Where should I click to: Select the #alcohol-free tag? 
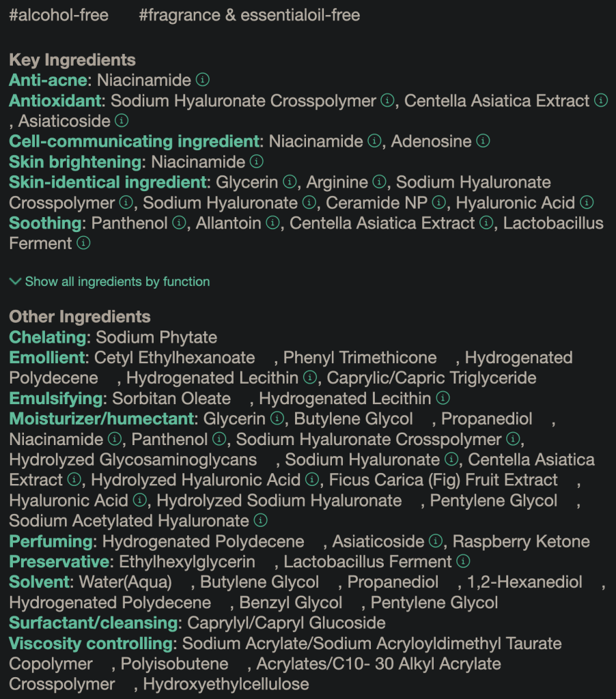[59, 15]
